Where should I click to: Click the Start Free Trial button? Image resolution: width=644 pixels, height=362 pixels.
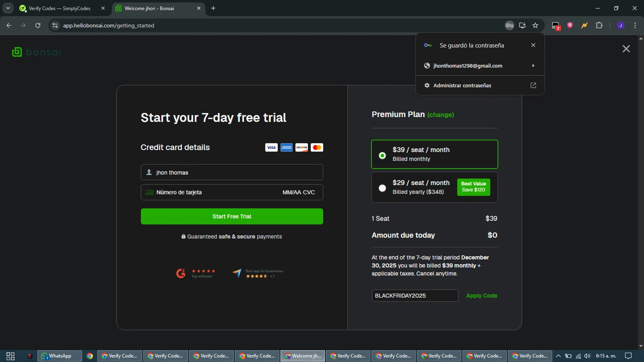pyautogui.click(x=232, y=217)
